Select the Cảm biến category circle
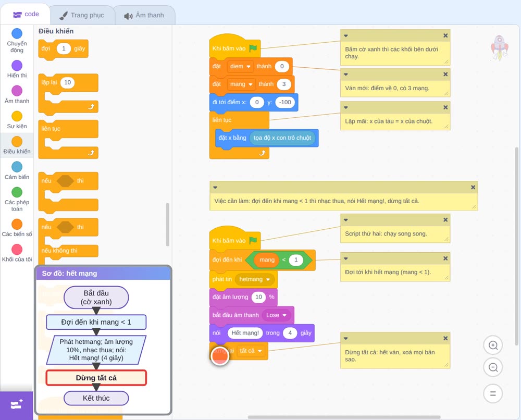This screenshot has width=521, height=420. (x=17, y=166)
